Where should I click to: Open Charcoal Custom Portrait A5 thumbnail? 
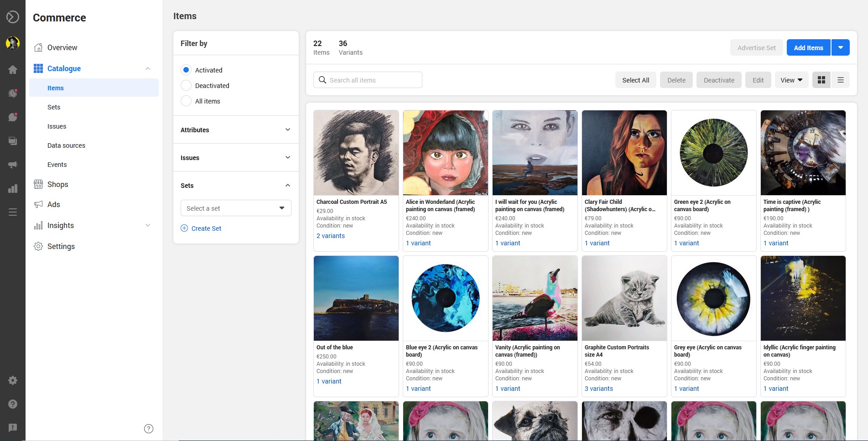pyautogui.click(x=356, y=153)
